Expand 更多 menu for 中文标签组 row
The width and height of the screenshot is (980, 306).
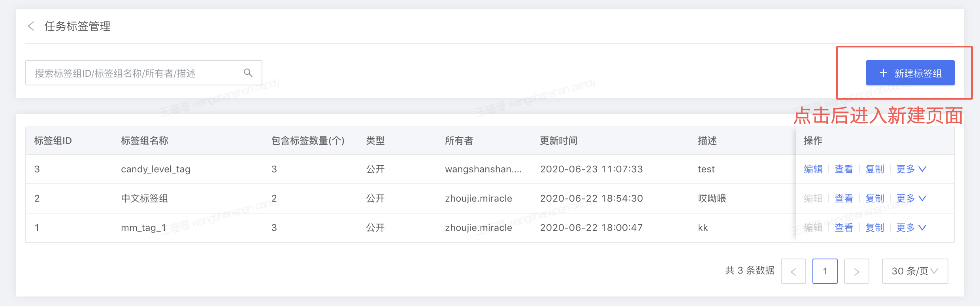[911, 198]
